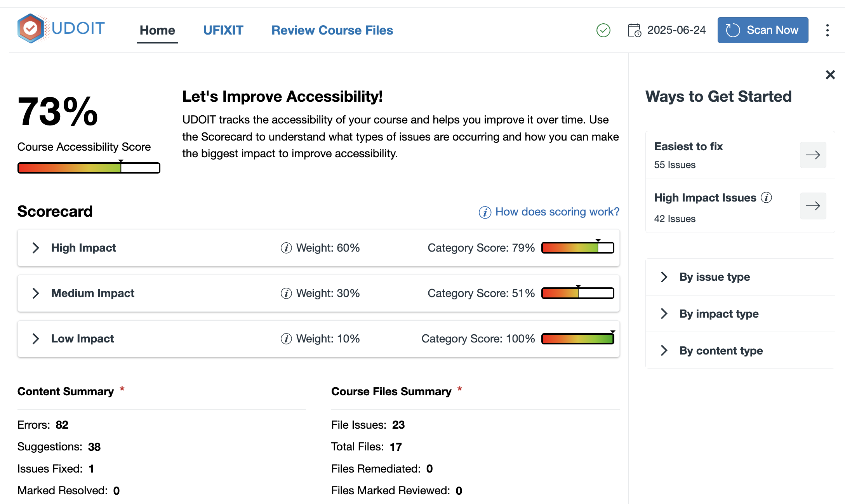Click the Category Score: 51% text
This screenshot has width=845, height=504.
481,293
